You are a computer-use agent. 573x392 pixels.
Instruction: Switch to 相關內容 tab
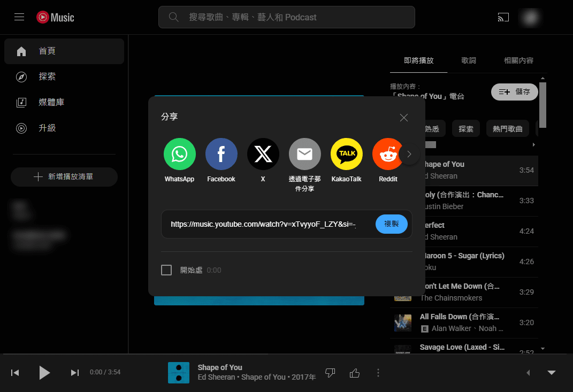pyautogui.click(x=518, y=60)
